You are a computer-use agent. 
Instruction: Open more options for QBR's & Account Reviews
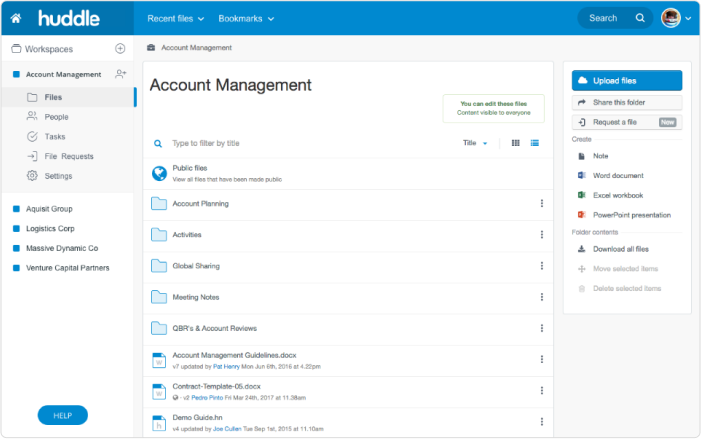542,328
